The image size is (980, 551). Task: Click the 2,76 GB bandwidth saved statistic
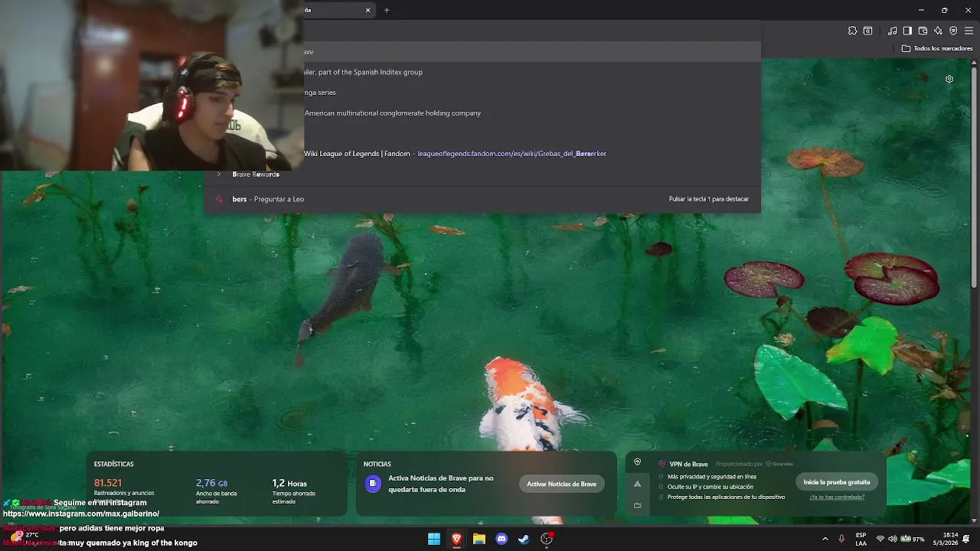coord(211,483)
